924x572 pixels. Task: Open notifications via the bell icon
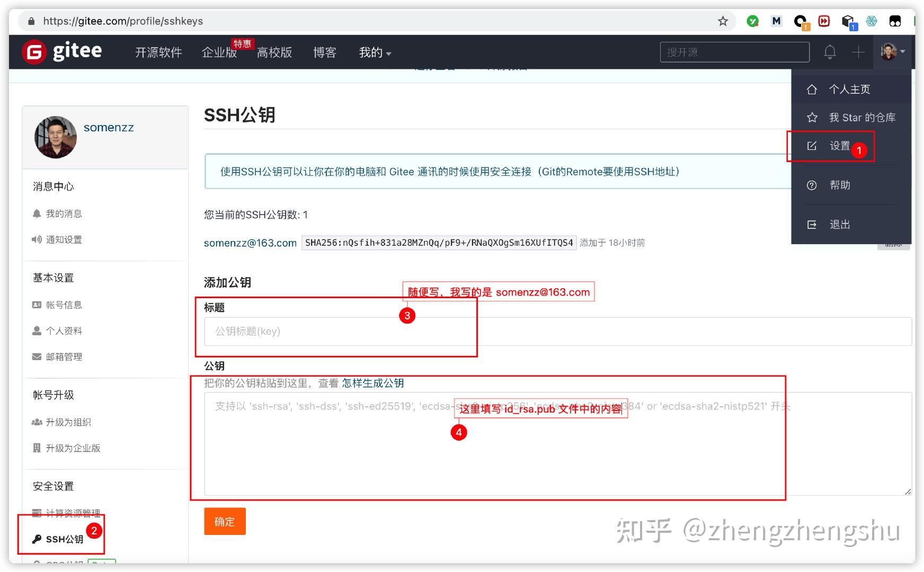830,52
